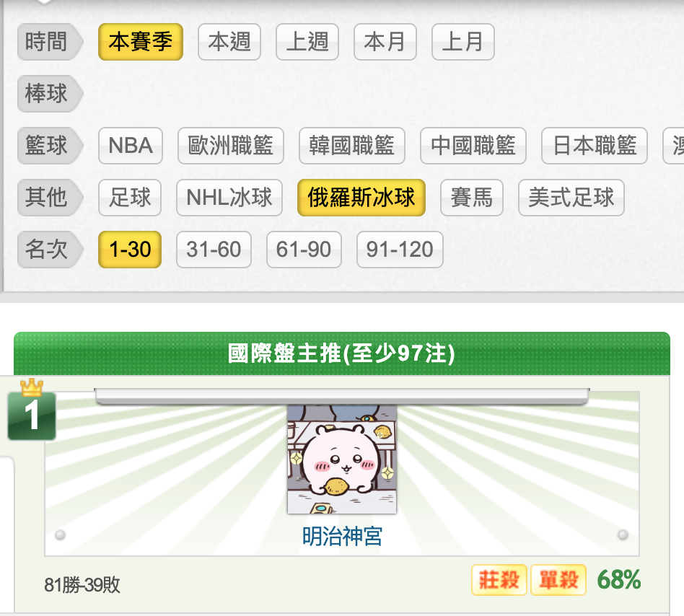The height and width of the screenshot is (616, 684).
Task: Select the NBA basketball category
Action: [x=131, y=146]
